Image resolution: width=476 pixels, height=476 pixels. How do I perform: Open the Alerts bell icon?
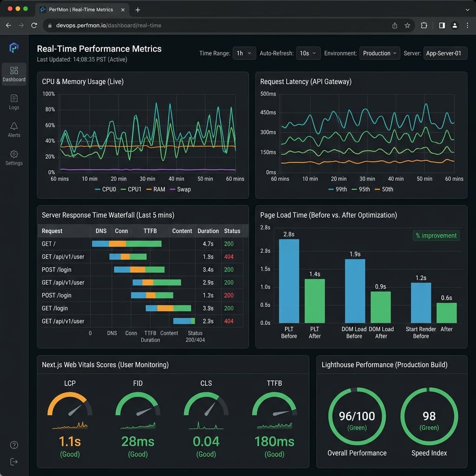[x=14, y=126]
